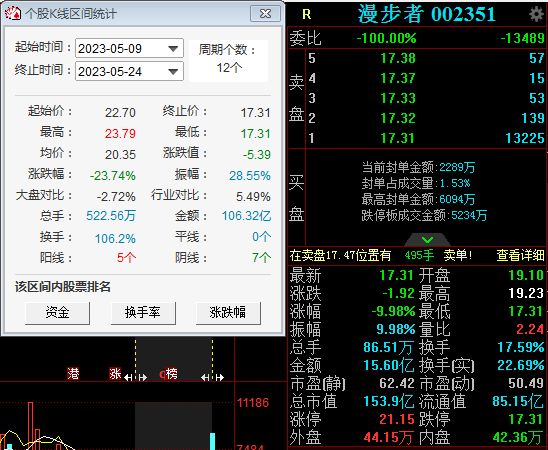Click the 13225 sell-one volume

click(525, 138)
